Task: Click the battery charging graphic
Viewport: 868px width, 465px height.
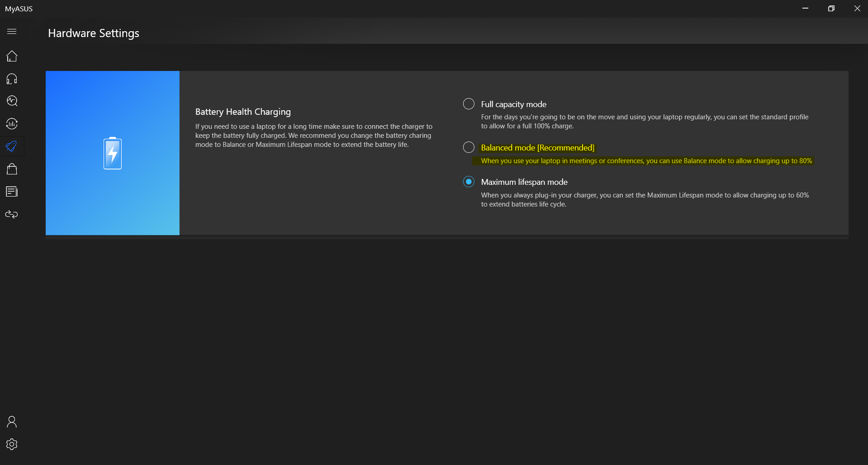Action: [113, 153]
